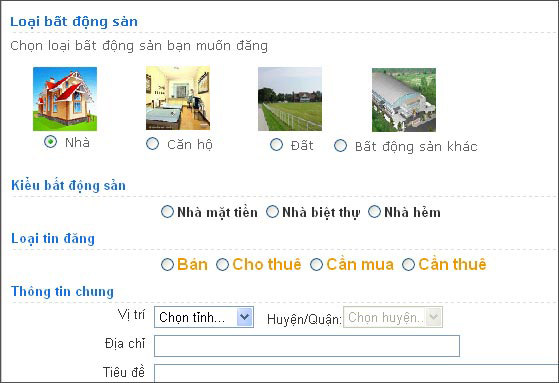
Task: Open the Chọn tỉnh province dropdown
Action: 204,317
